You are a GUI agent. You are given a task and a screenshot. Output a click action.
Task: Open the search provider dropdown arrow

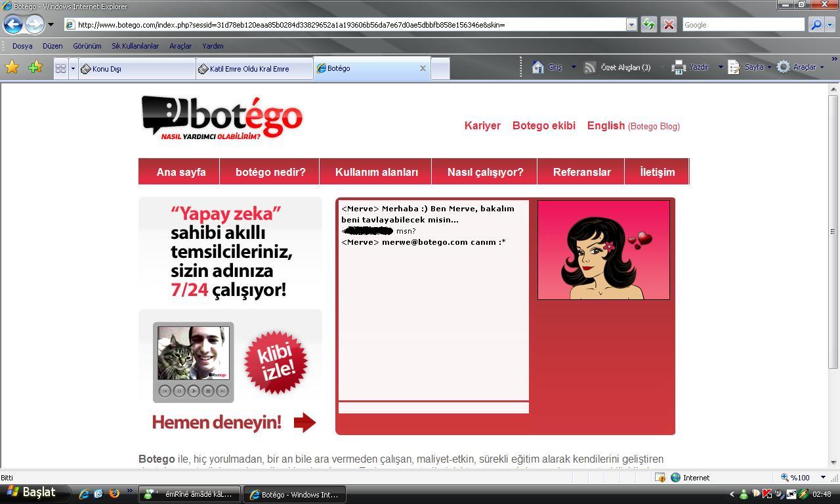[x=829, y=24]
